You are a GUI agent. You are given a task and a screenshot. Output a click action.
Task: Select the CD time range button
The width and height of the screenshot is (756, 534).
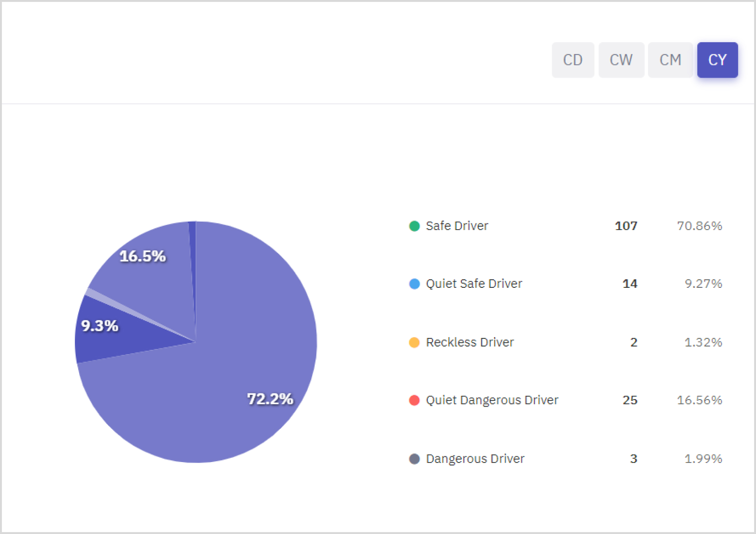pyautogui.click(x=572, y=60)
